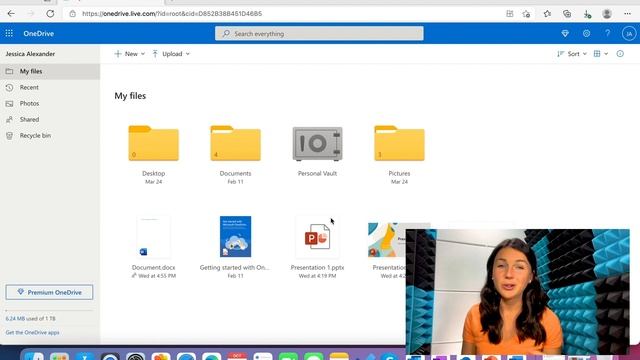Click the OneDrive brand title
The width and height of the screenshot is (640, 360).
coord(38,33)
